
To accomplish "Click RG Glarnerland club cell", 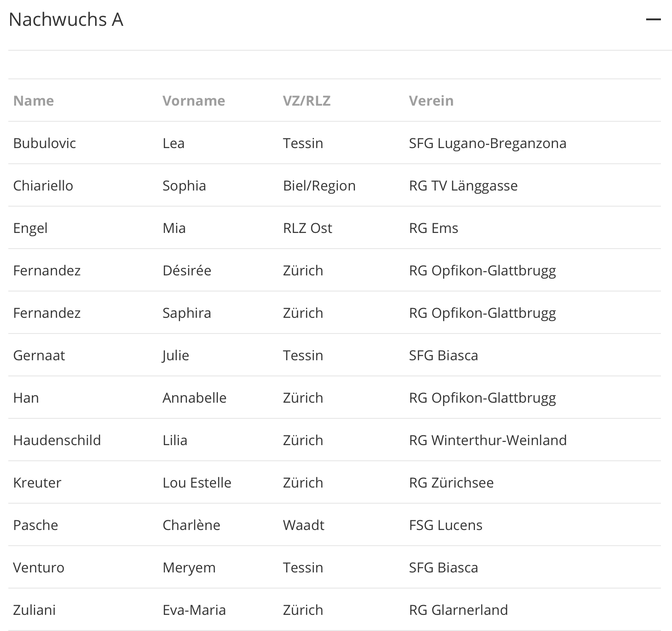I will point(458,610).
